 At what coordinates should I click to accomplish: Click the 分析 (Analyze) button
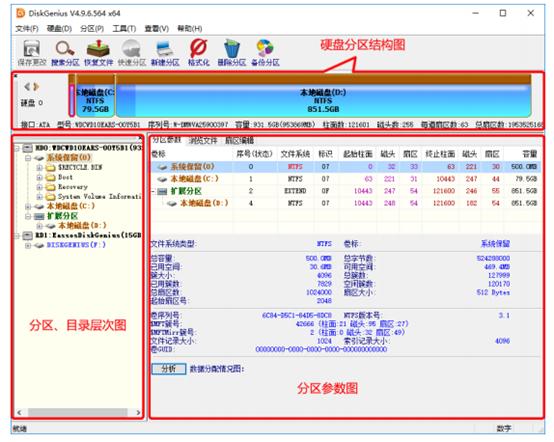(169, 369)
